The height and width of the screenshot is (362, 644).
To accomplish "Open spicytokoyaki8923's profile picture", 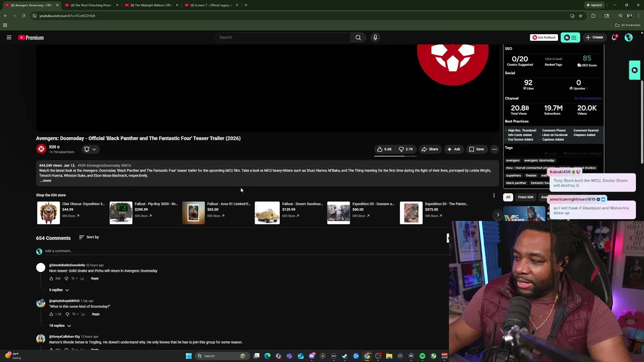I will [x=41, y=304].
